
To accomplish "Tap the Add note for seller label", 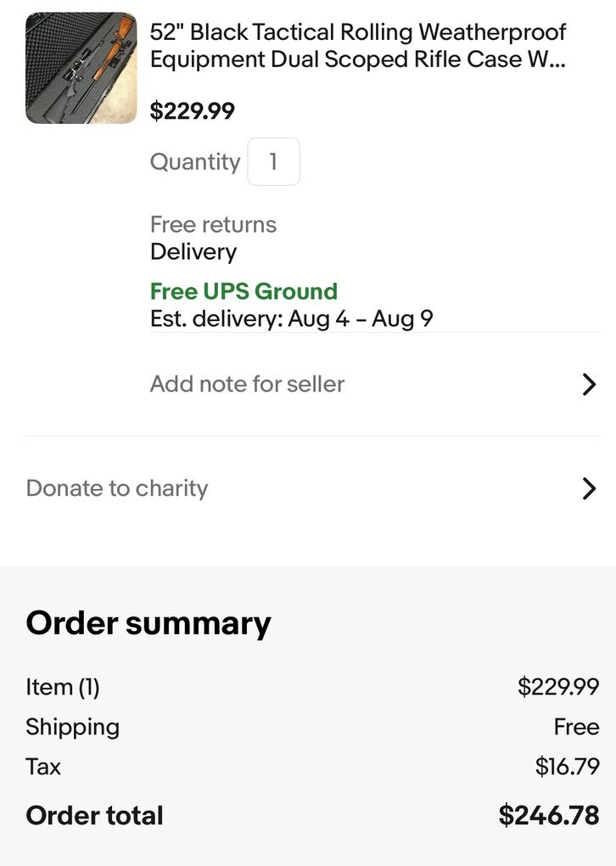I will click(247, 384).
